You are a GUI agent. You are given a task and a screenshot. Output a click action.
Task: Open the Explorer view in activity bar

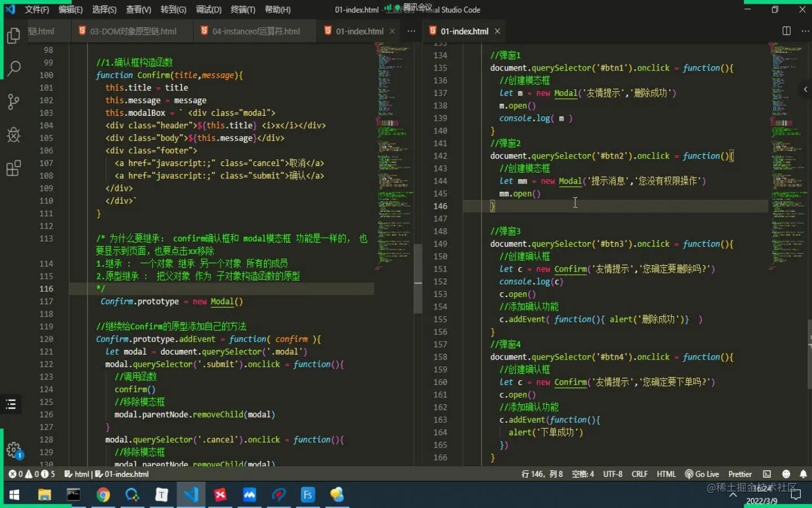(x=14, y=36)
